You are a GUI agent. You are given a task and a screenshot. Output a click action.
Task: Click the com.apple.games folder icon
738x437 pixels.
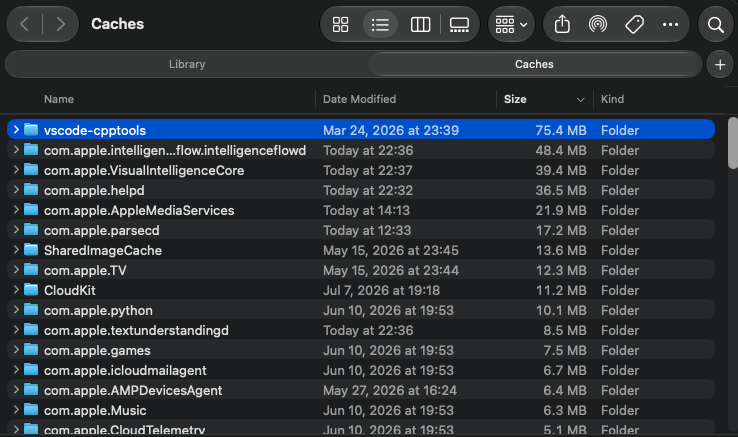point(31,350)
